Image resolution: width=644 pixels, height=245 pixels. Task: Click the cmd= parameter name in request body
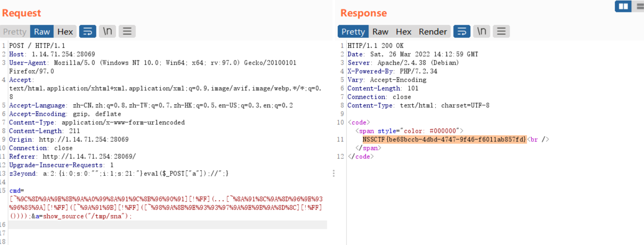pos(17,190)
